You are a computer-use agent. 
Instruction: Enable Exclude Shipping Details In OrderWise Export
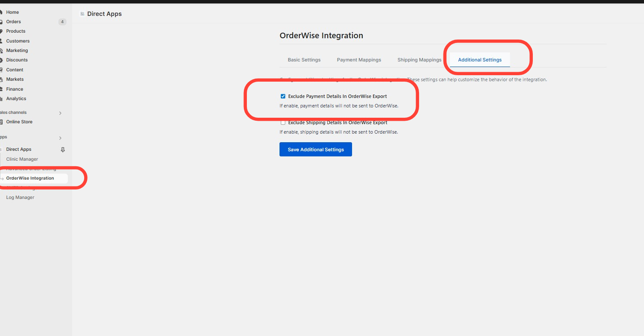click(283, 122)
